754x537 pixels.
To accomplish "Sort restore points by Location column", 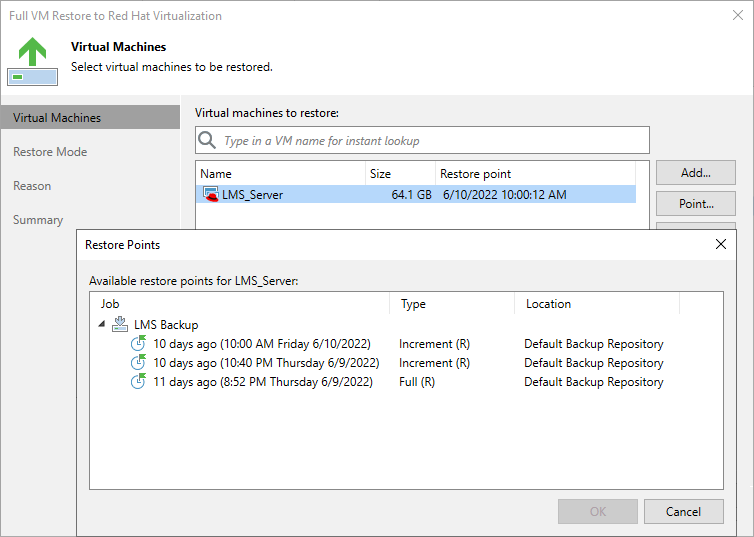I will coord(595,304).
